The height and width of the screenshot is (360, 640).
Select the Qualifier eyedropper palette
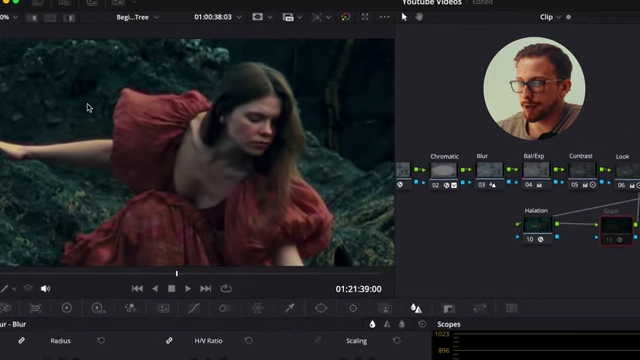(x=289, y=308)
